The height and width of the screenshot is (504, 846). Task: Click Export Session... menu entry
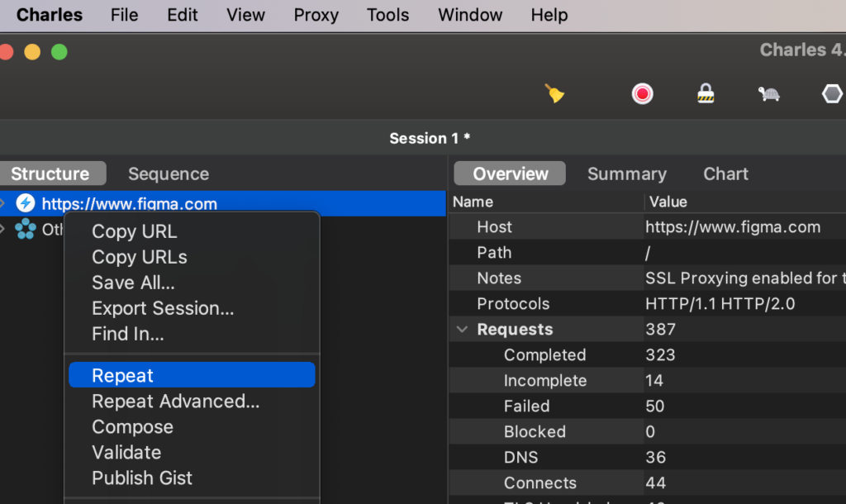pos(163,308)
